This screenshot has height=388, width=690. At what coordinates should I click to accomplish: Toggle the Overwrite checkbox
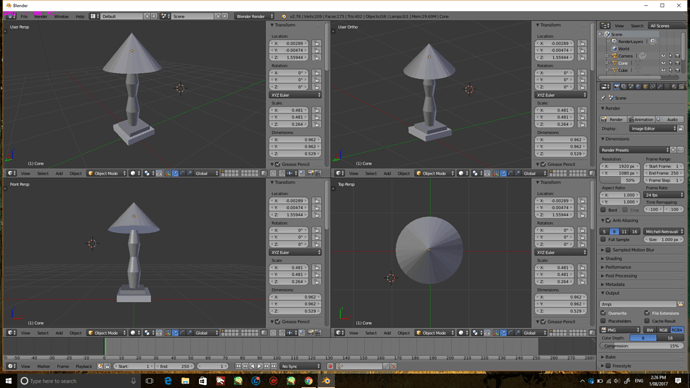pyautogui.click(x=603, y=313)
